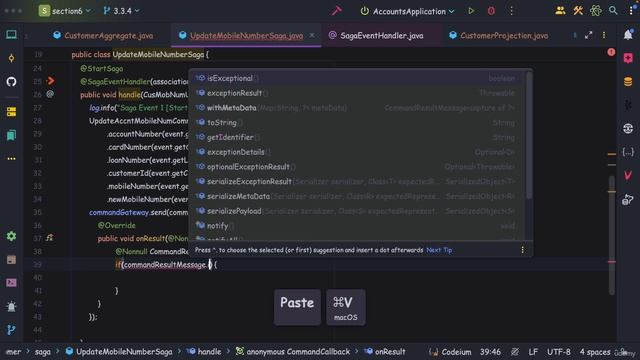The image size is (640, 360).
Task: Click gutter run arrow at line 25
Action: (x=51, y=81)
